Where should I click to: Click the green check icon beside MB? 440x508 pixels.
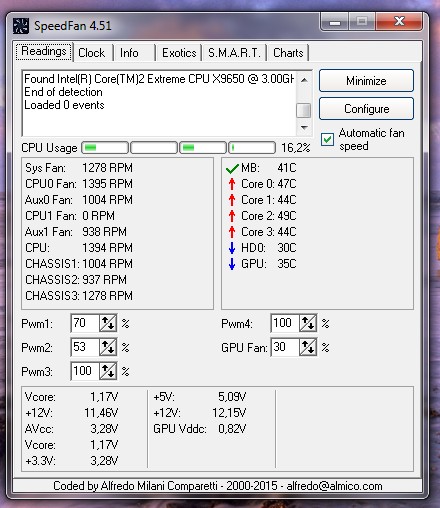tap(232, 168)
